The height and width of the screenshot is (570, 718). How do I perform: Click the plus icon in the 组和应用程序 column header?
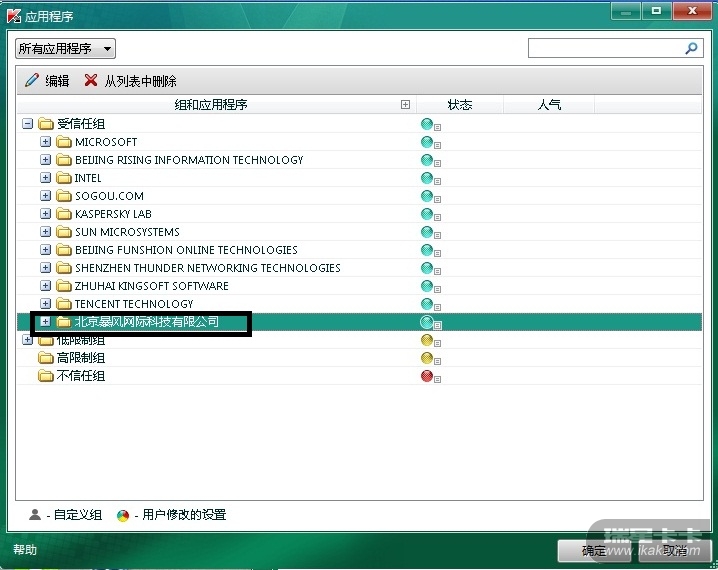(x=405, y=105)
